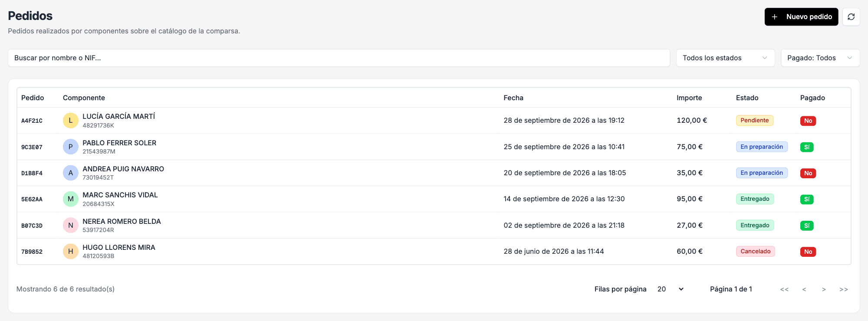Click the refresh orders icon button
This screenshot has width=868, height=321.
(851, 17)
